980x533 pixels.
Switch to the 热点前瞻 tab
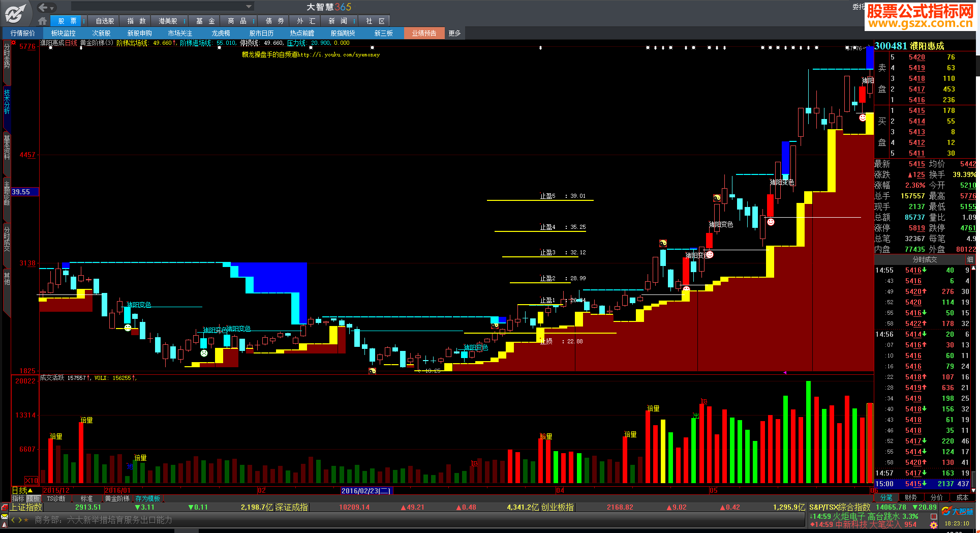(302, 33)
